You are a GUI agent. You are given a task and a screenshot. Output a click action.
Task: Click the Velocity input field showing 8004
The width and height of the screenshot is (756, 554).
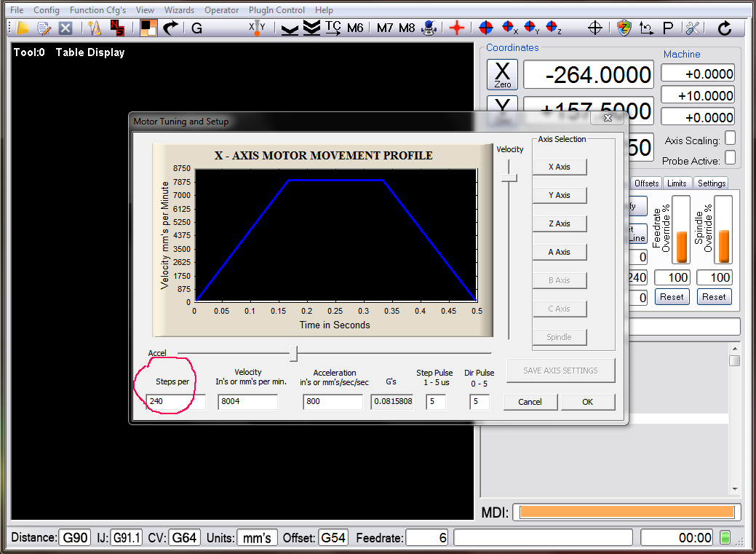click(x=248, y=402)
